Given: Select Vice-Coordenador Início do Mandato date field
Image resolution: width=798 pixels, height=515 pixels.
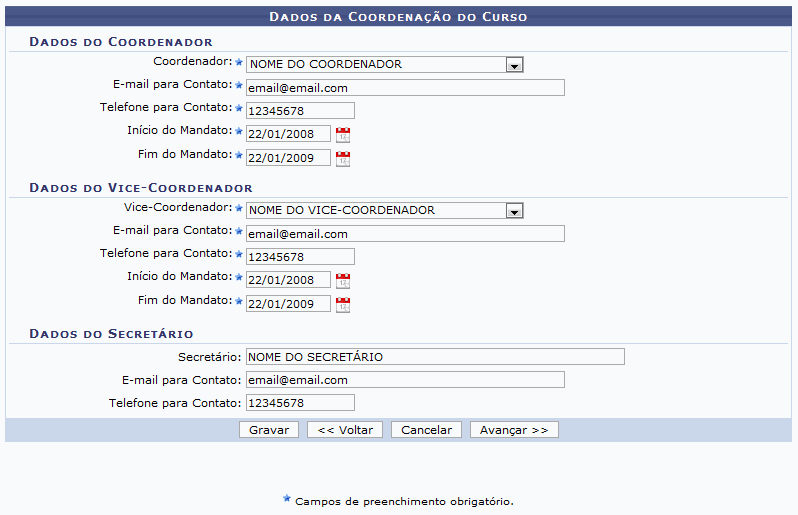Looking at the screenshot, I should point(288,280).
